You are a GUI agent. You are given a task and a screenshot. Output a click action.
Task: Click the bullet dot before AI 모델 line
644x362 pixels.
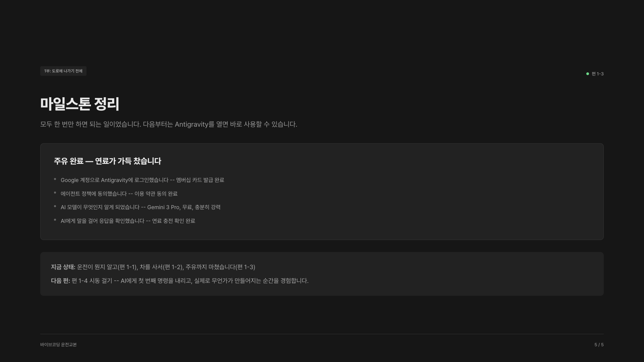pos(55,206)
